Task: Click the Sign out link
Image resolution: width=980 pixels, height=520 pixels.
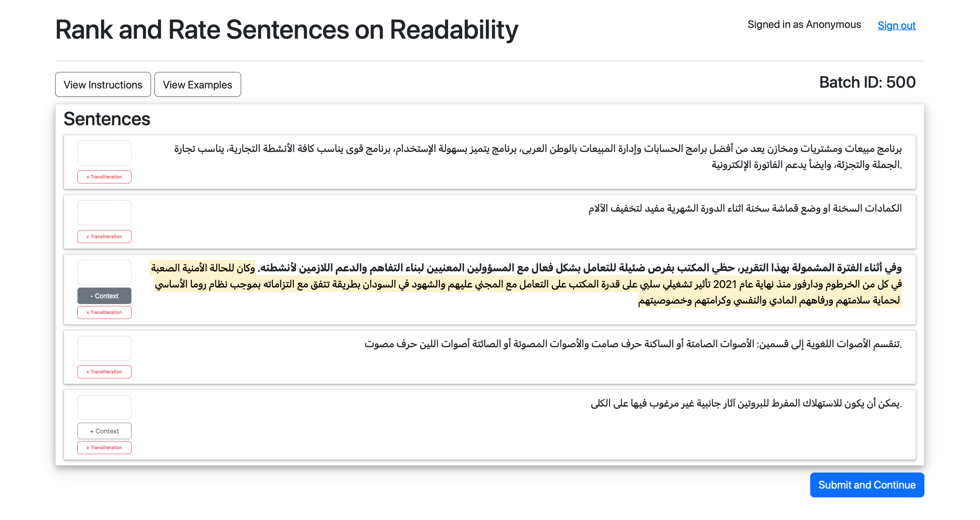Action: click(x=896, y=25)
